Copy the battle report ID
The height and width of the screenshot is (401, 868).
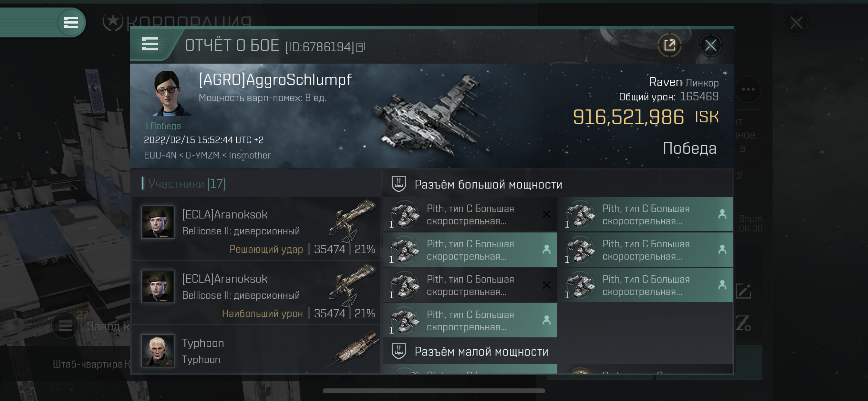[361, 46]
